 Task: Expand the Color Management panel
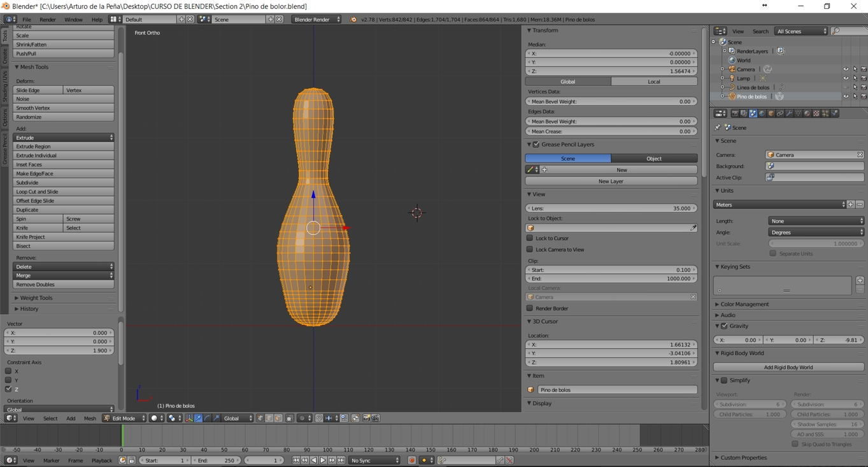tap(744, 305)
